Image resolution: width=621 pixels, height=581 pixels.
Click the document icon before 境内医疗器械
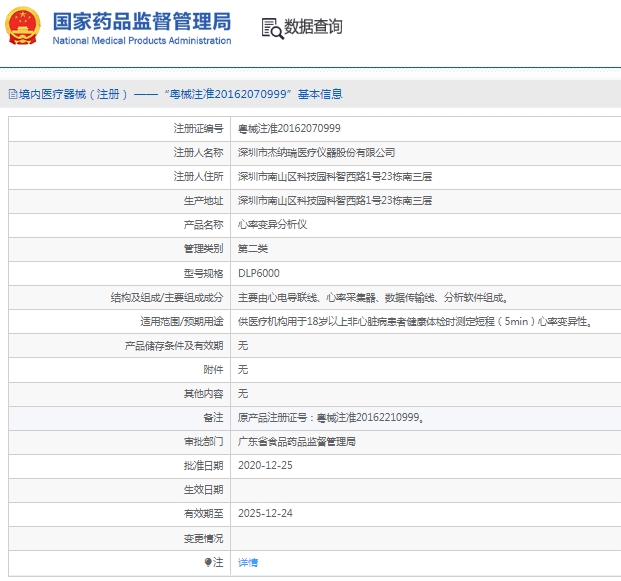tap(13, 94)
